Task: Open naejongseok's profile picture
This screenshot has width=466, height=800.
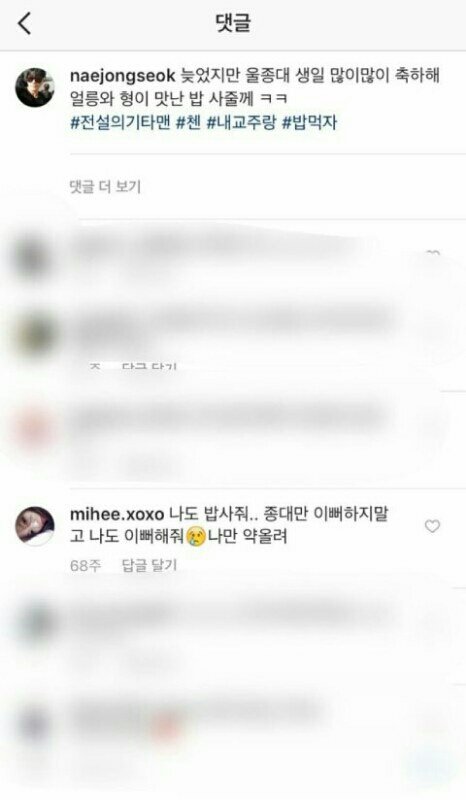Action: click(35, 88)
